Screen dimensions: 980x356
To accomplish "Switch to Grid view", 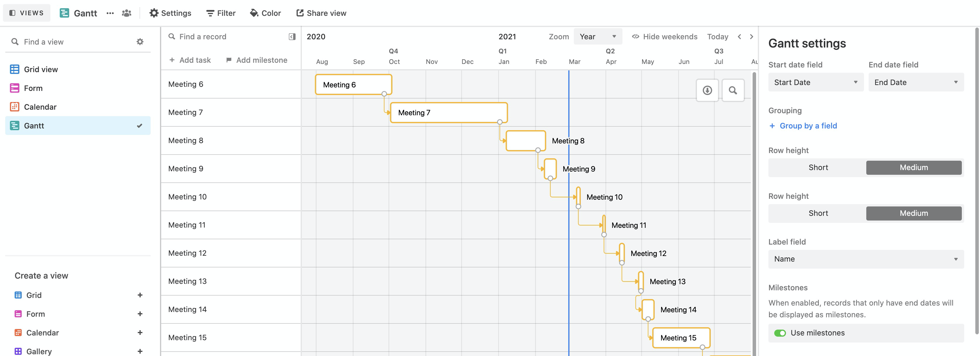I will pyautogui.click(x=78, y=69).
